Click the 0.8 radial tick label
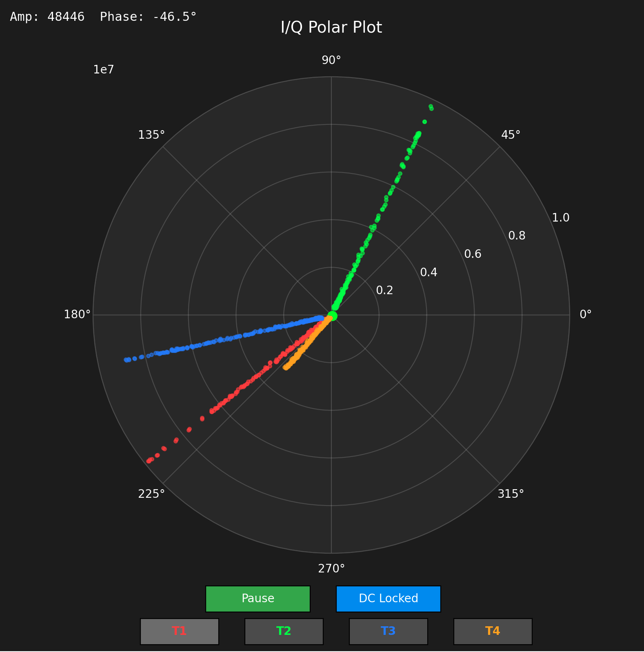The height and width of the screenshot is (652, 644). click(517, 236)
